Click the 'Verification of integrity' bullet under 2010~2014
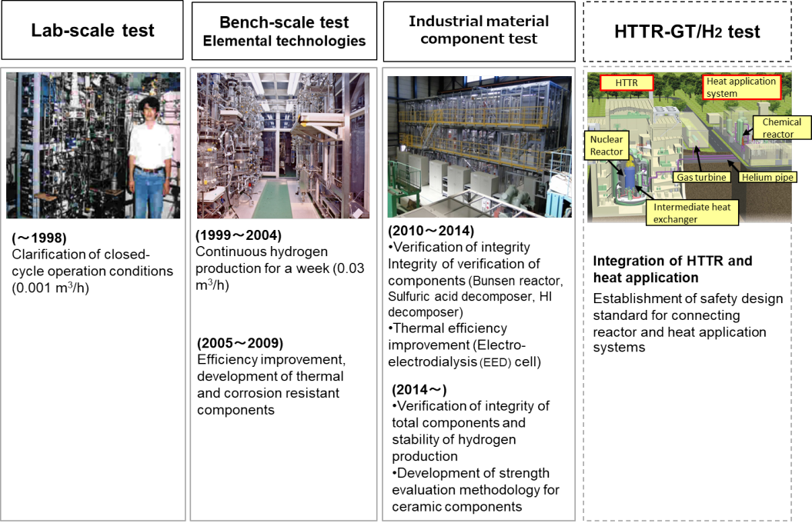Image resolution: width=812 pixels, height=523 pixels. tap(459, 248)
